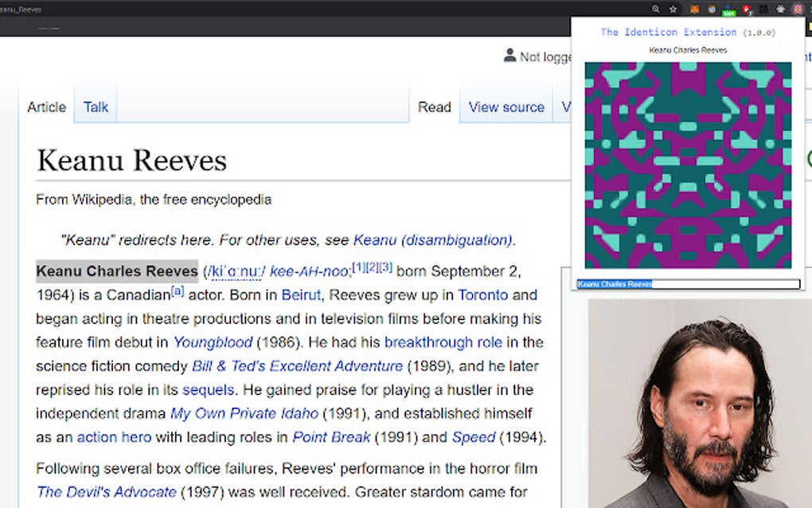Open the extension with green badge

pyautogui.click(x=728, y=10)
